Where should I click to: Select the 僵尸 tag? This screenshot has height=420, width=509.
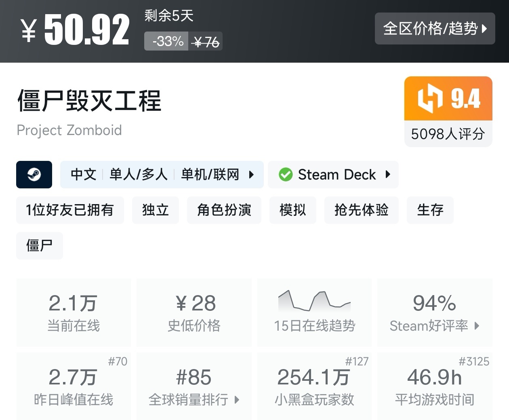(39, 245)
